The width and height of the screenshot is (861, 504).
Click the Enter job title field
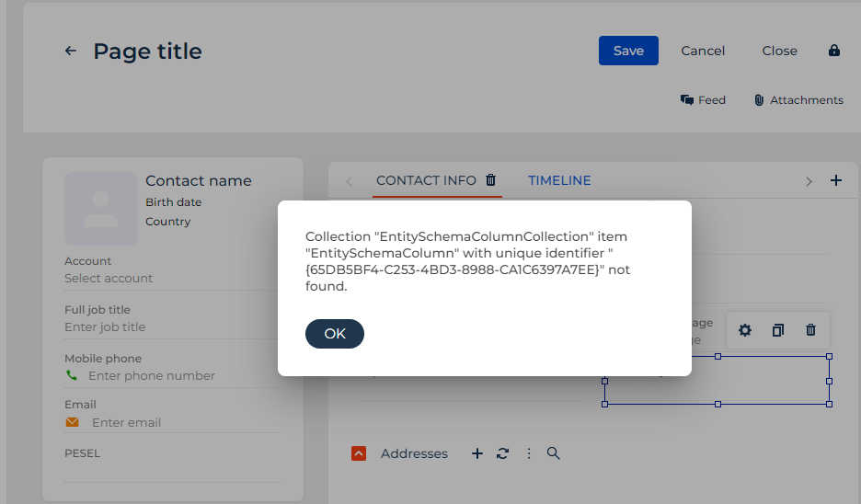point(172,327)
